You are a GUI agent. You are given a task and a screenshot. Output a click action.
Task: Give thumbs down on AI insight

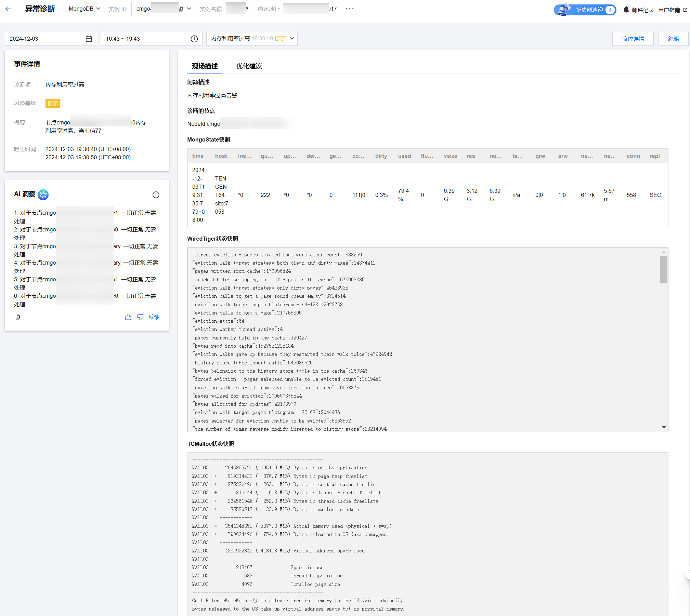tap(140, 317)
